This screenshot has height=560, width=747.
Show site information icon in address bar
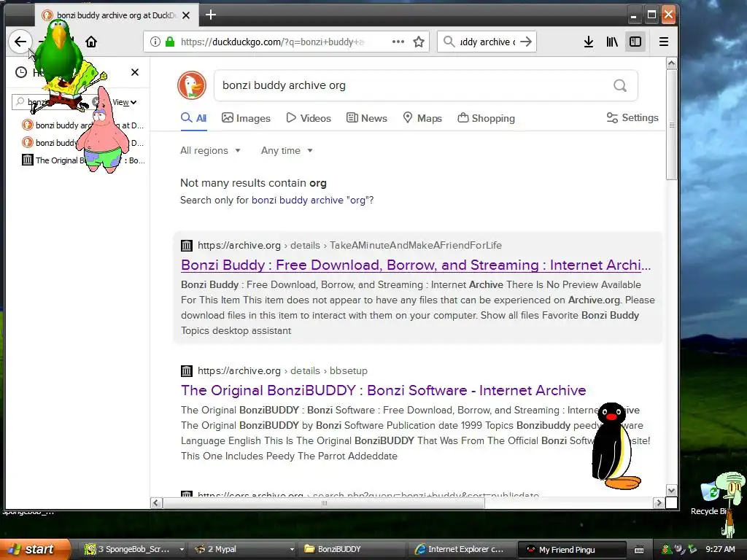tap(155, 42)
